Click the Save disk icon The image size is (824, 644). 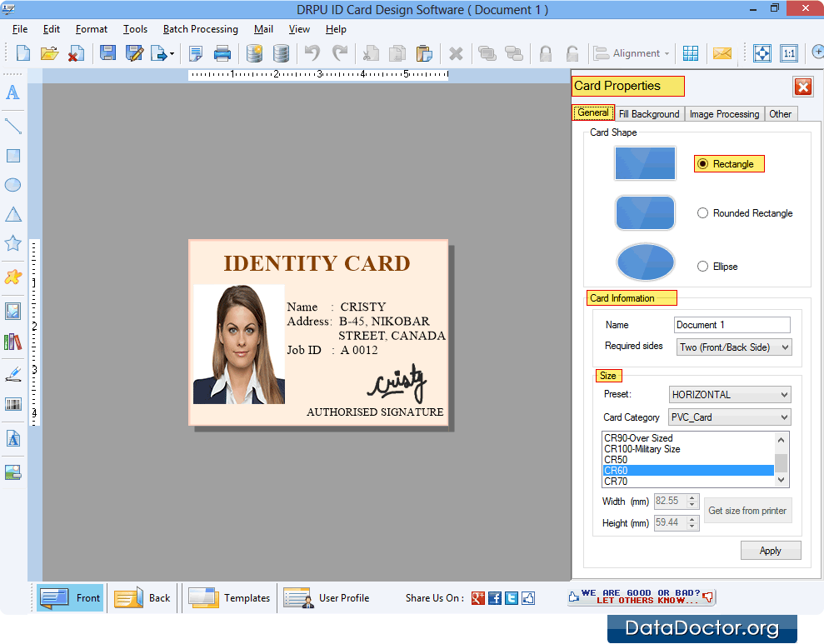[x=107, y=53]
